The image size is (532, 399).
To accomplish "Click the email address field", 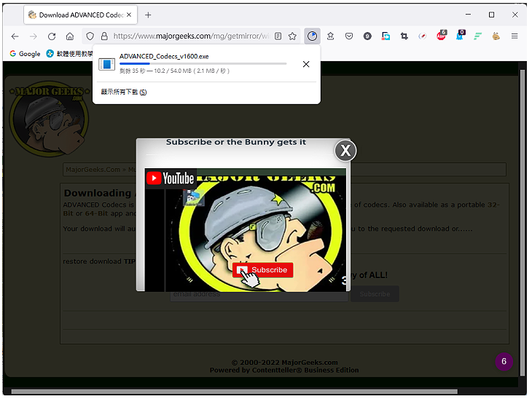I will [259, 294].
